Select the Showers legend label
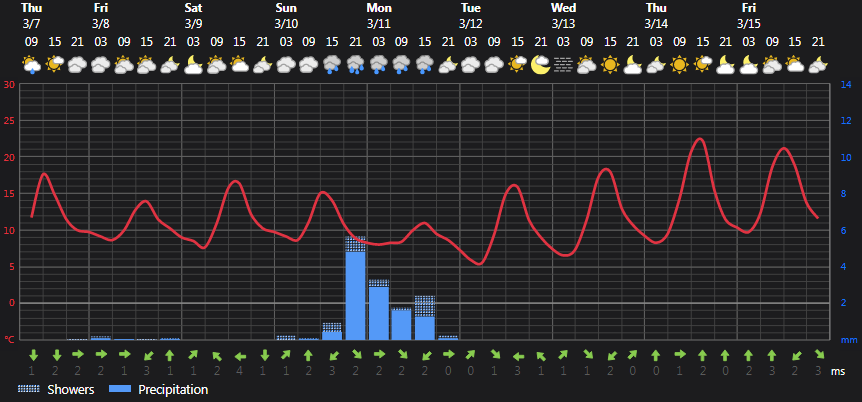This screenshot has width=862, height=402. 71,390
